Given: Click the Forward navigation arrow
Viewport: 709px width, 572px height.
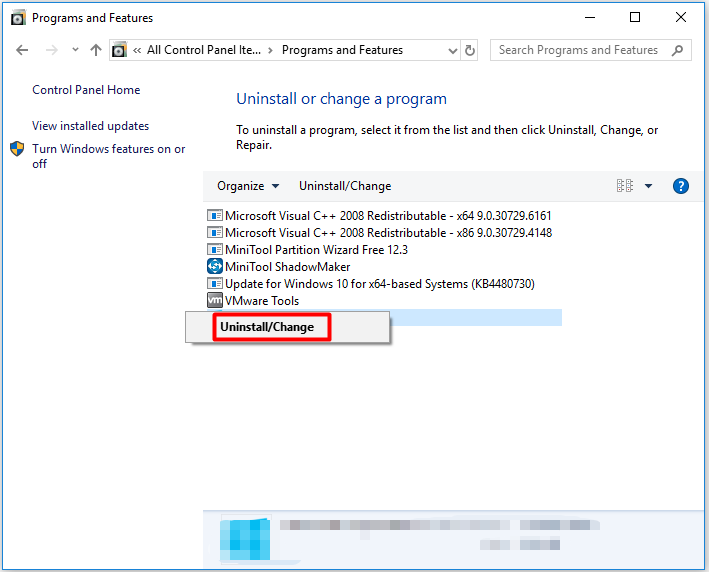Looking at the screenshot, I should (x=52, y=50).
